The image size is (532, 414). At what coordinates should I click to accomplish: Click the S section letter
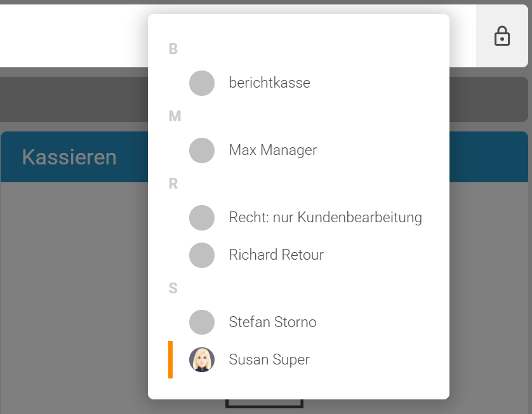click(173, 288)
